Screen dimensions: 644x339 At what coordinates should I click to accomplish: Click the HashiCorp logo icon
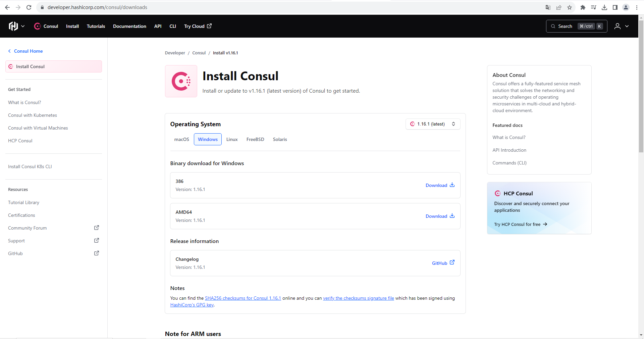coord(13,26)
